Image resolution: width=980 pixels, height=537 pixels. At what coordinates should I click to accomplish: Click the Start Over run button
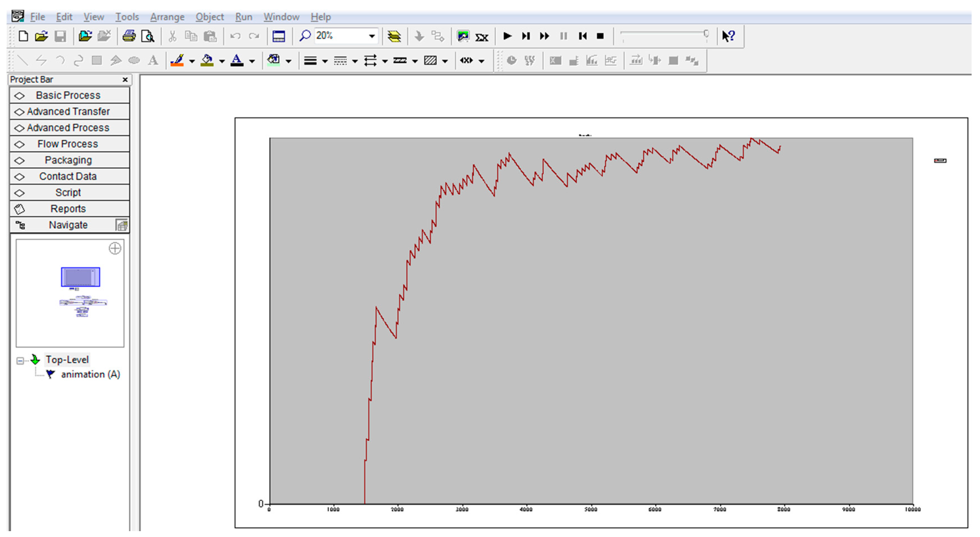pos(582,36)
